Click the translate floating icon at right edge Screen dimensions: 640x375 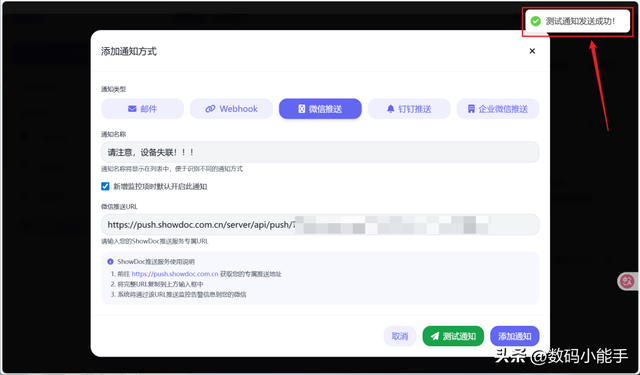pyautogui.click(x=627, y=281)
